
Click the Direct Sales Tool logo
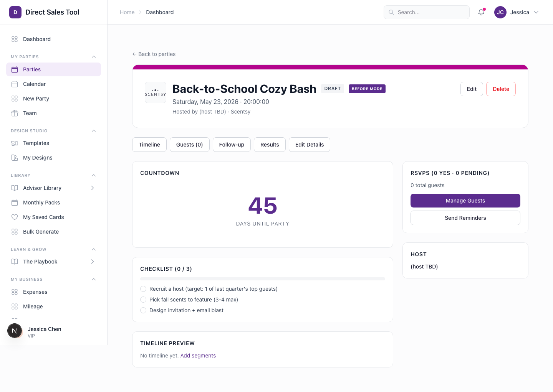tap(15, 12)
